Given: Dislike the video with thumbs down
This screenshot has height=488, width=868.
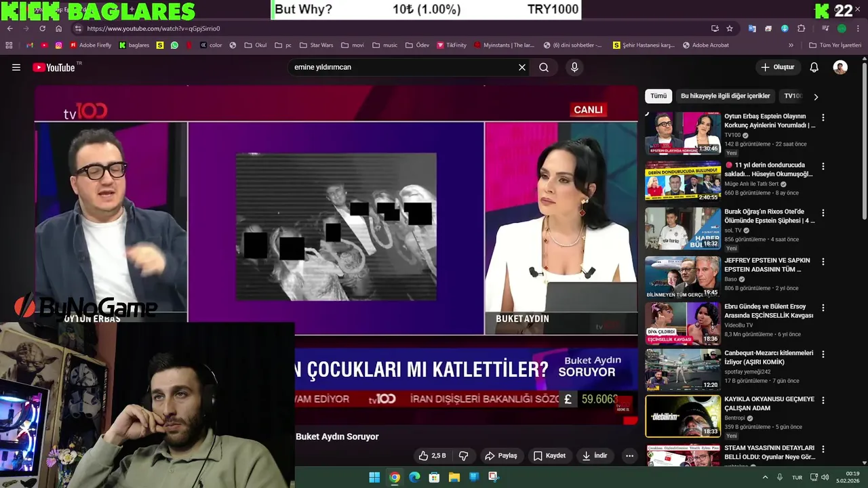Looking at the screenshot, I should tap(464, 455).
